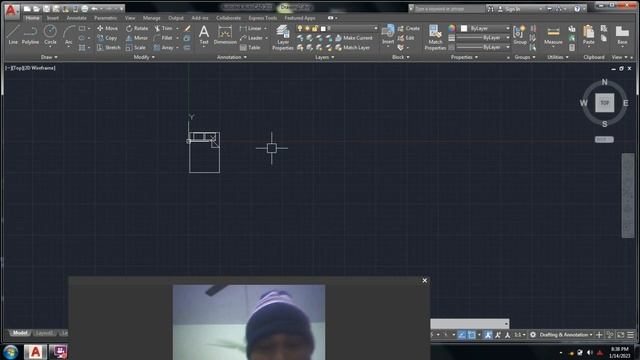Screen dimensions: 640x360
Task: Click the Linear dimension tool
Action: pyautogui.click(x=251, y=28)
